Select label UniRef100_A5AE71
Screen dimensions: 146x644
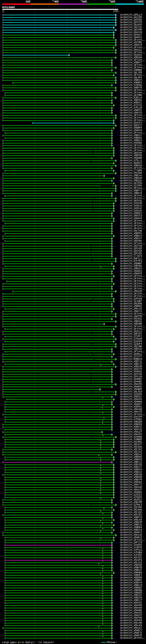click(131, 633)
